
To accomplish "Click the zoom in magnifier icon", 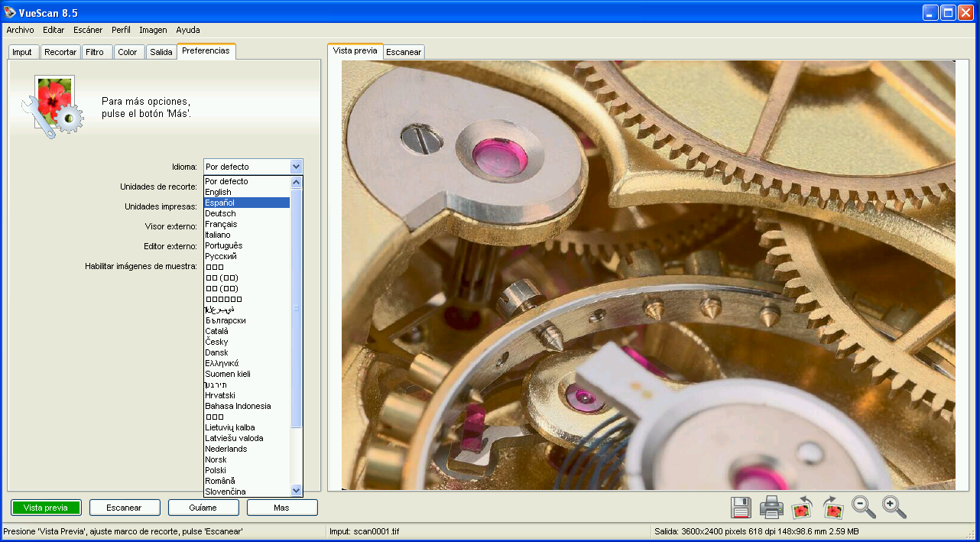I will 894,507.
